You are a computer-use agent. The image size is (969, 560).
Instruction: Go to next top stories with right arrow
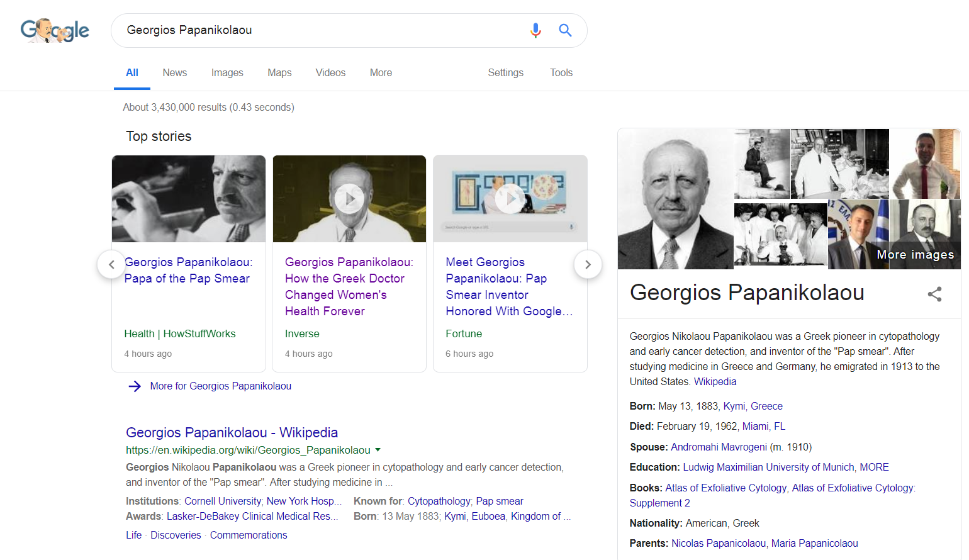[588, 264]
